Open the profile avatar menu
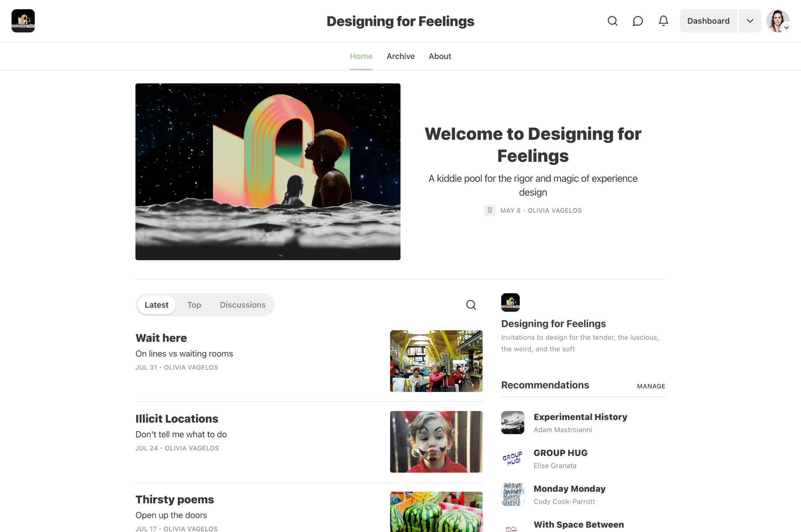 click(778, 21)
